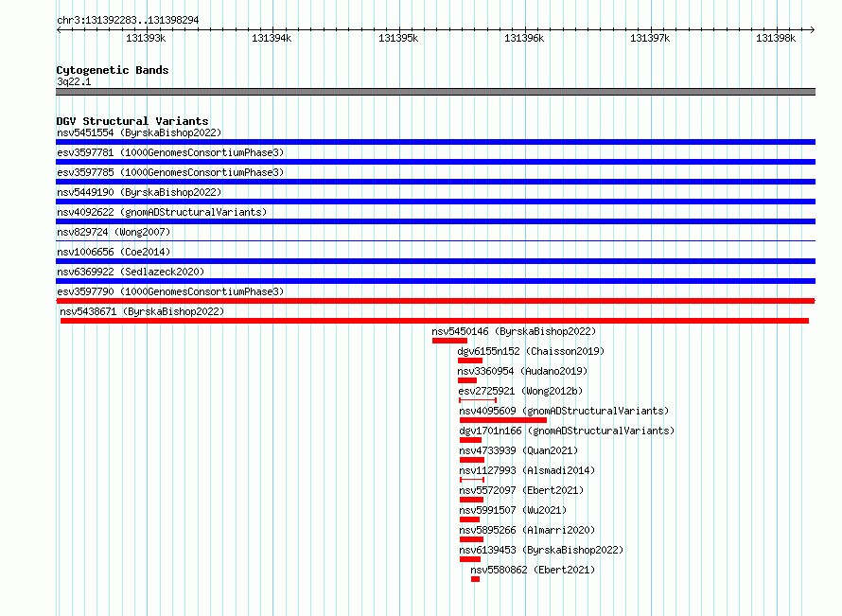Click the 131397k ruler label
842x616 pixels.
[x=650, y=38]
